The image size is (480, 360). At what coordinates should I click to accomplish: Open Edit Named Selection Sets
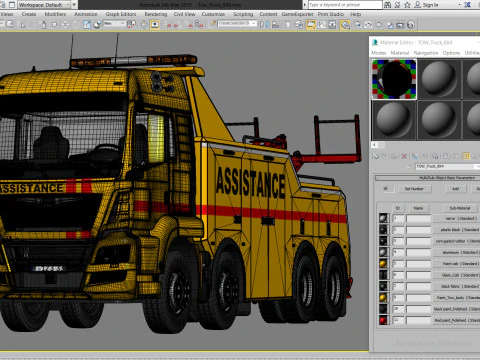[213, 25]
